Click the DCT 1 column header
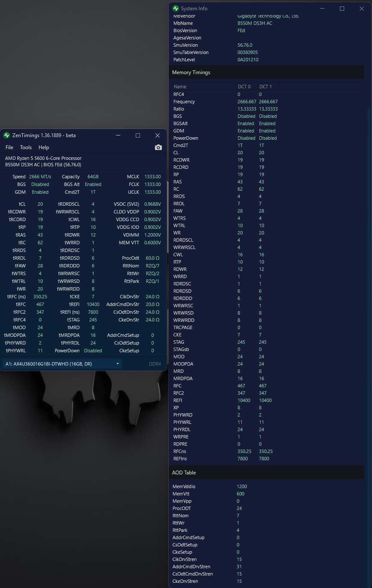Screen dimensions: 372x588 click(268, 87)
